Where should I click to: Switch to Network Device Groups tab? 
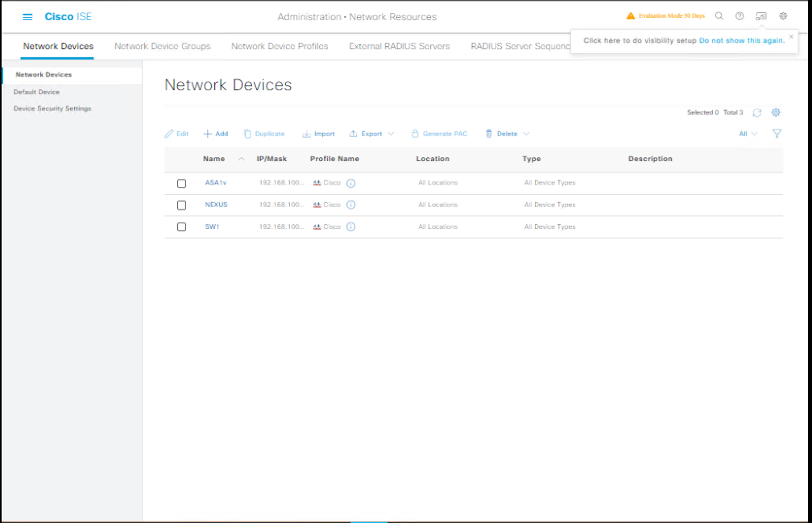163,46
